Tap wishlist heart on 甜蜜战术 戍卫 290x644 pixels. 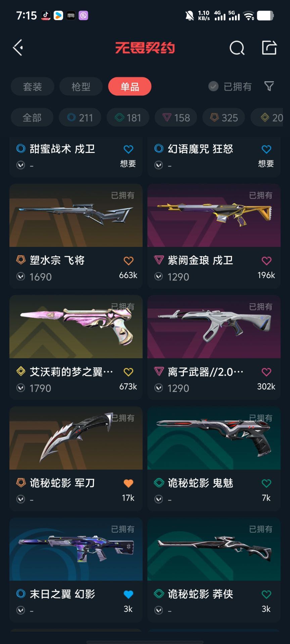coord(129,149)
